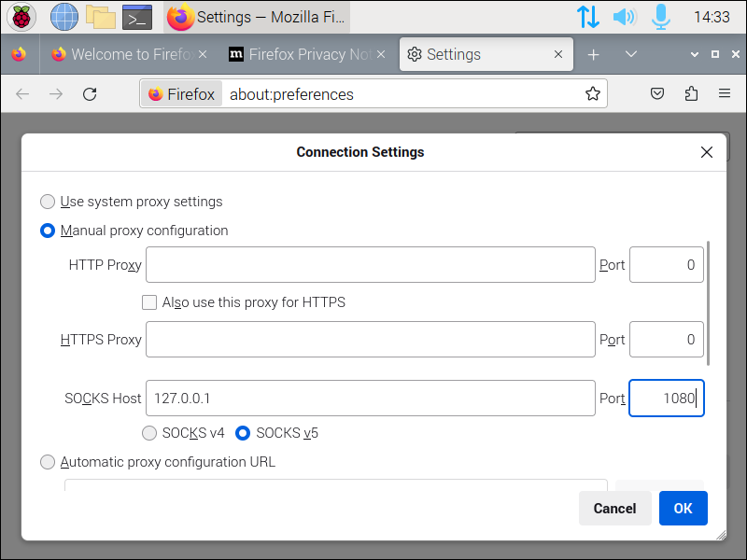Bookmark this page with the star icon
Screen dimensions: 747x560
pos(592,93)
